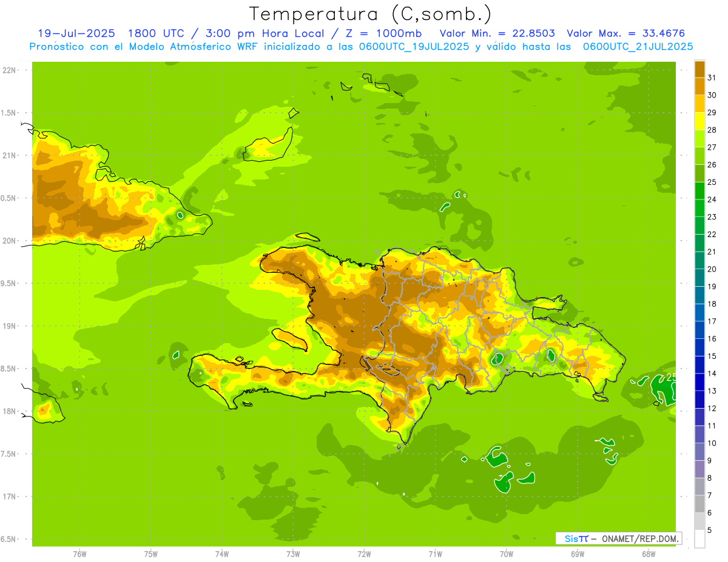Click the "68W" longitude label

(649, 554)
